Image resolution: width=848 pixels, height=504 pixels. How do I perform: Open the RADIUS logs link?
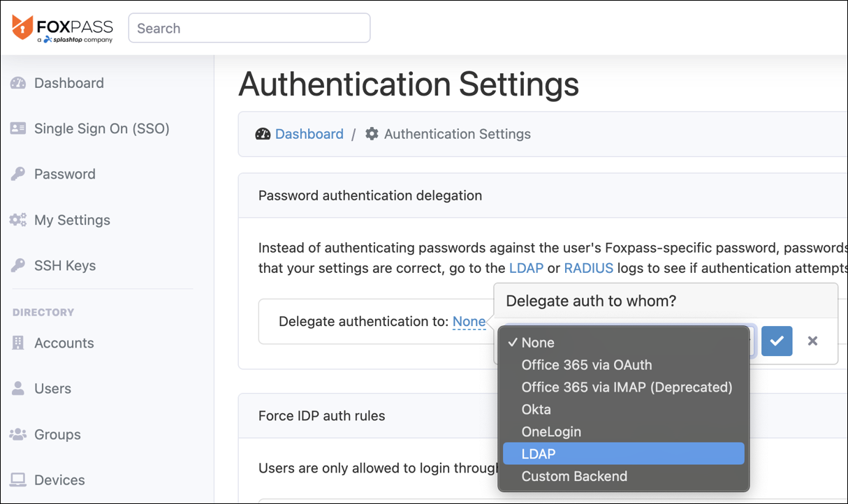click(x=589, y=268)
